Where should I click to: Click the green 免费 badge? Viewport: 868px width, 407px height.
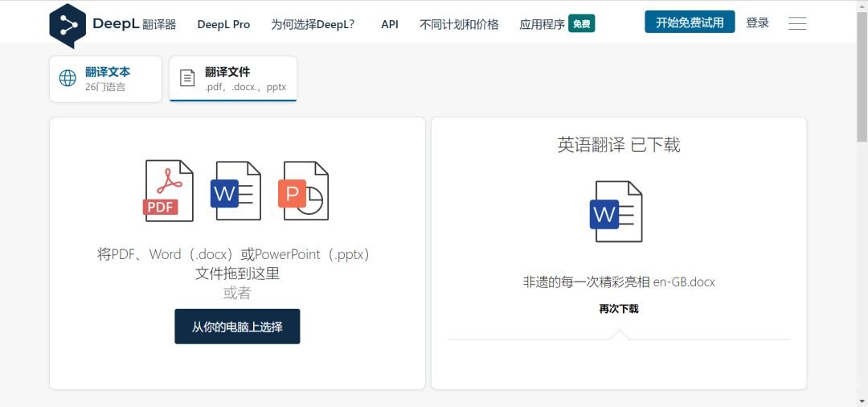pyautogui.click(x=581, y=24)
